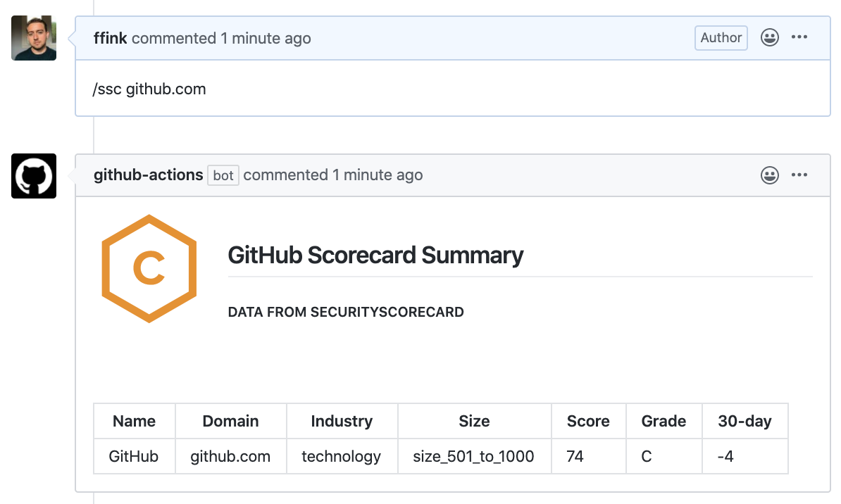Expand comment options for ffink's comment

[x=799, y=38]
